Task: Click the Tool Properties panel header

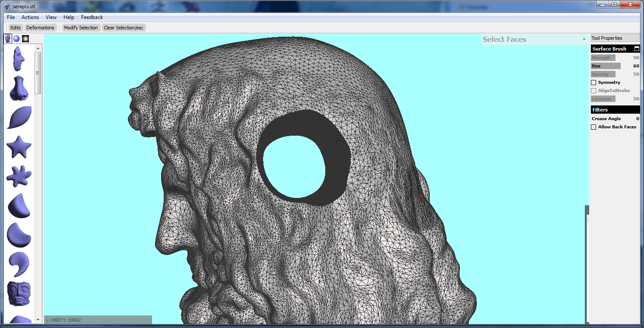Action: click(x=615, y=38)
